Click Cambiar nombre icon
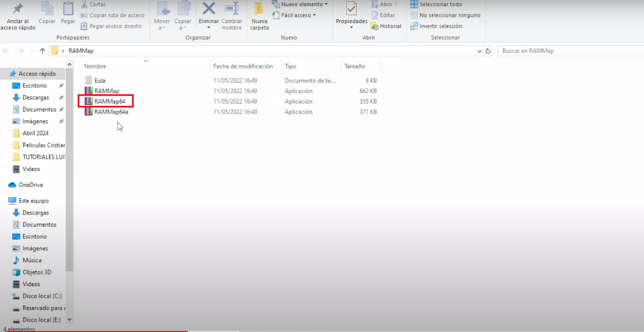644x332 pixels. click(232, 8)
